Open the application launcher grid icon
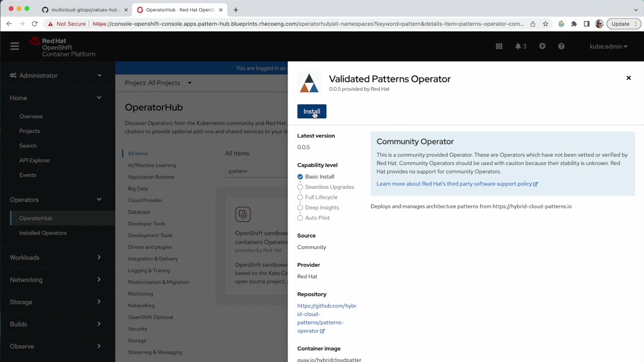The width and height of the screenshot is (644, 362). point(499,46)
